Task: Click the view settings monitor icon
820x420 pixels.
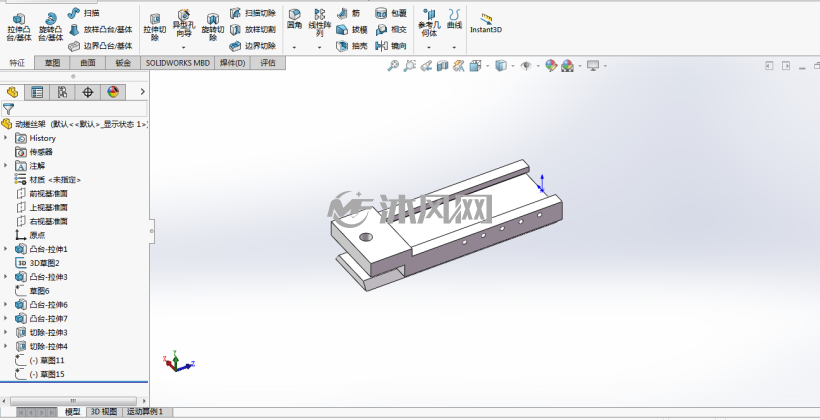Action: coord(593,66)
